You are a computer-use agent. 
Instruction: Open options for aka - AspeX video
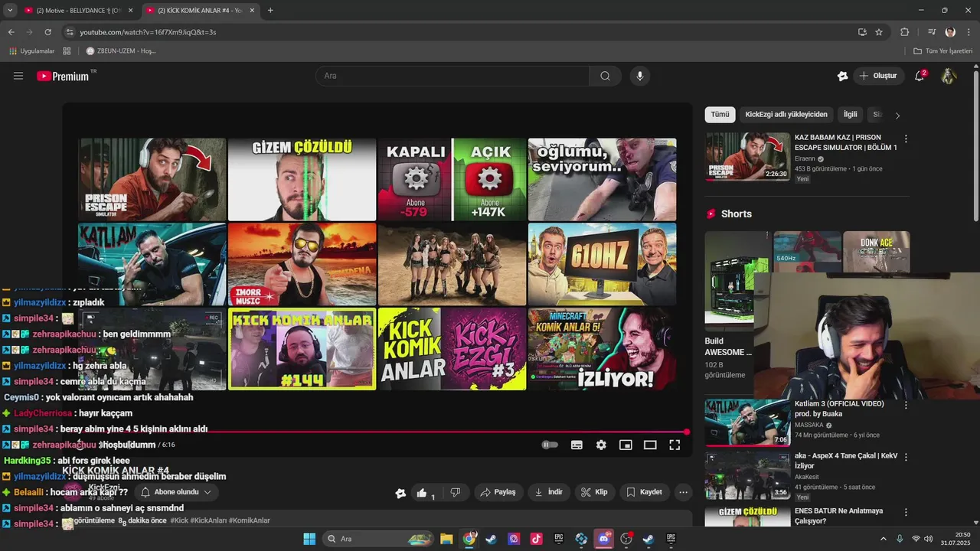(x=906, y=457)
